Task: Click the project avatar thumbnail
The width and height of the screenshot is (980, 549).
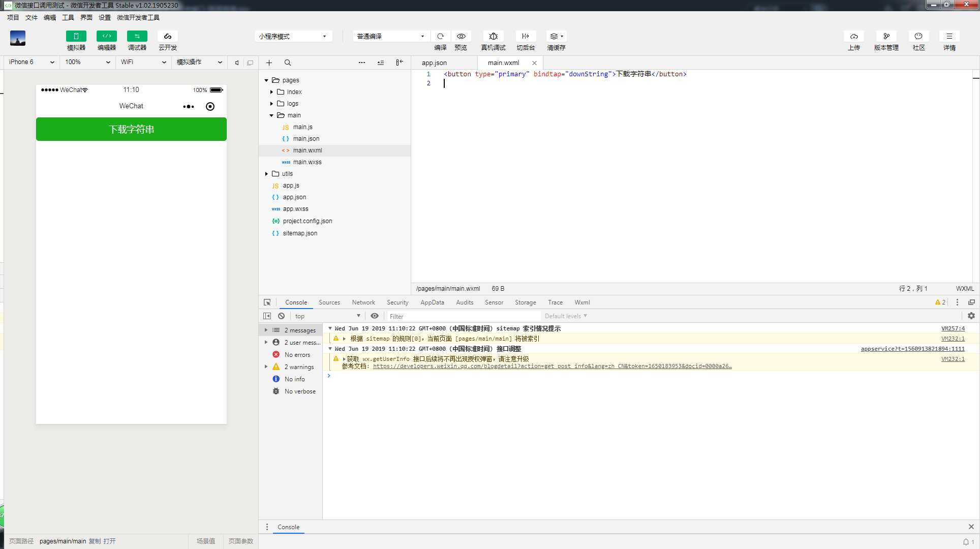Action: [18, 38]
